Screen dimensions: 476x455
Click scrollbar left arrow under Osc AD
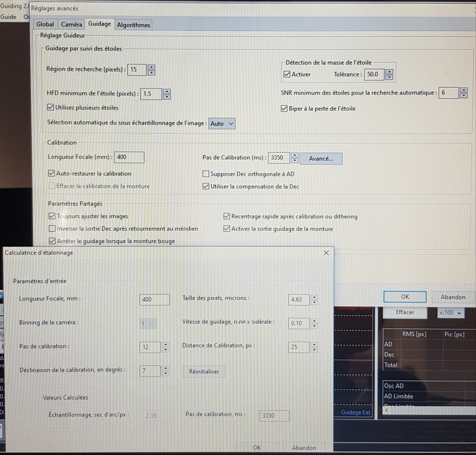pyautogui.click(x=387, y=410)
